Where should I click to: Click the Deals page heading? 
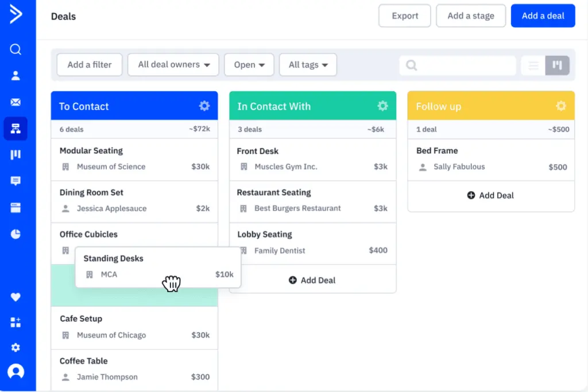pos(63,17)
